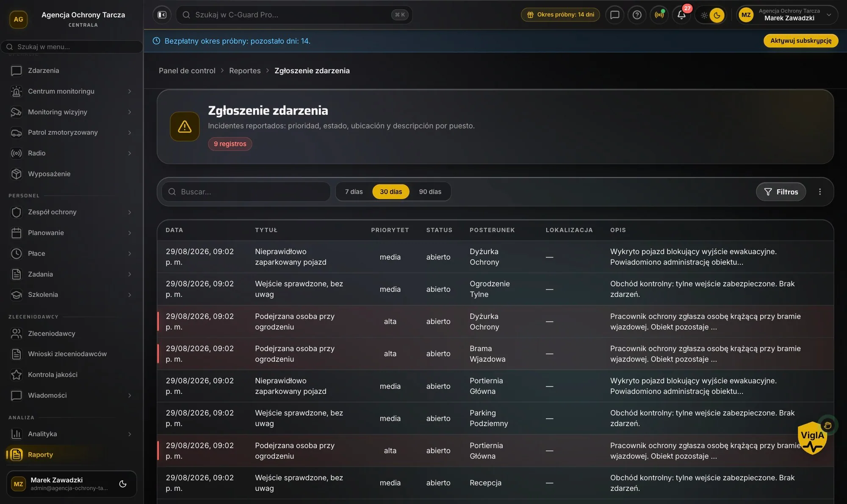This screenshot has width=847, height=504.
Task: Open the Zgłoszenie zdarzenia warning triangle icon
Action: point(185,127)
